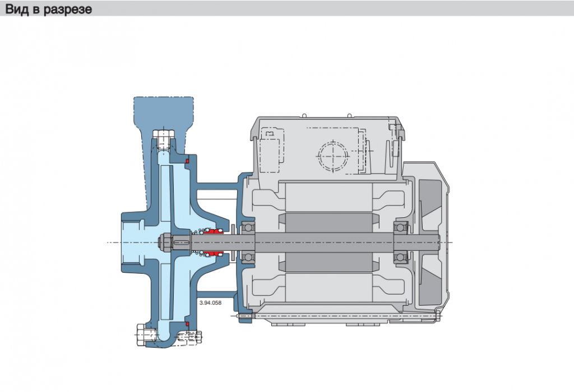Select the rear ball bearing above shaft

tap(401, 227)
